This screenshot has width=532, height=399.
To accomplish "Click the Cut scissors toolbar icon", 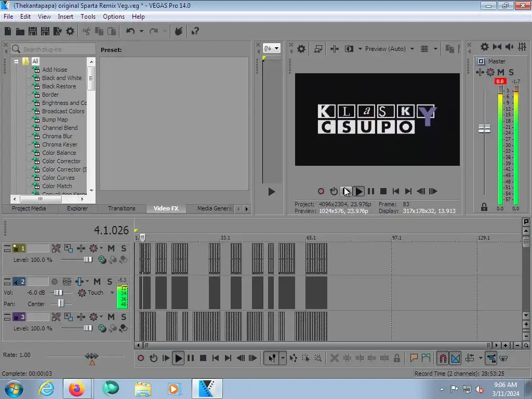I will [87, 32].
